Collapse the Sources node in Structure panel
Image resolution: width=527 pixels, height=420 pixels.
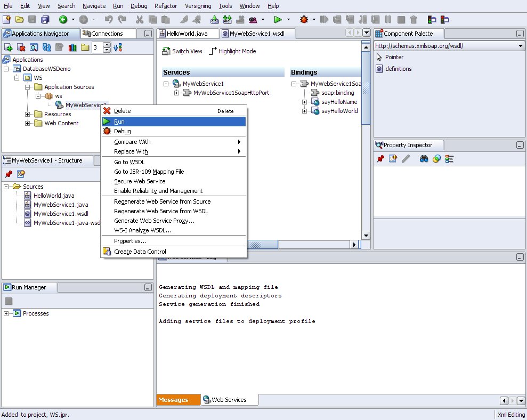6,187
